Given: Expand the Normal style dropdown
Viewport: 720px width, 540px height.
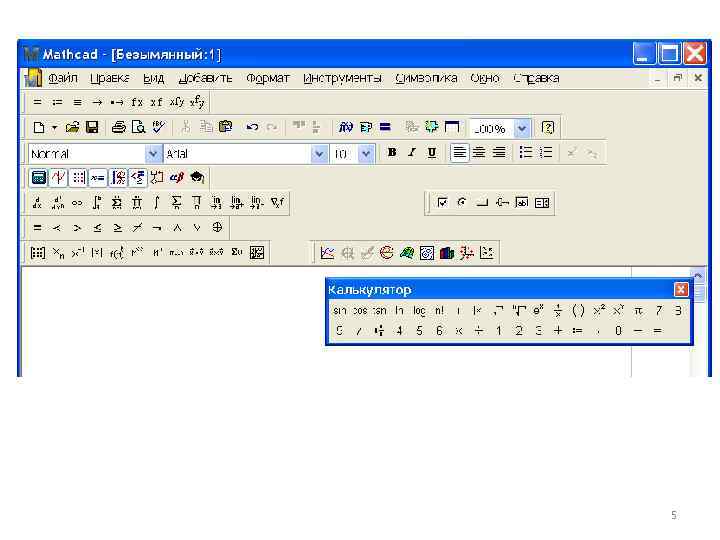Looking at the screenshot, I should (153, 153).
